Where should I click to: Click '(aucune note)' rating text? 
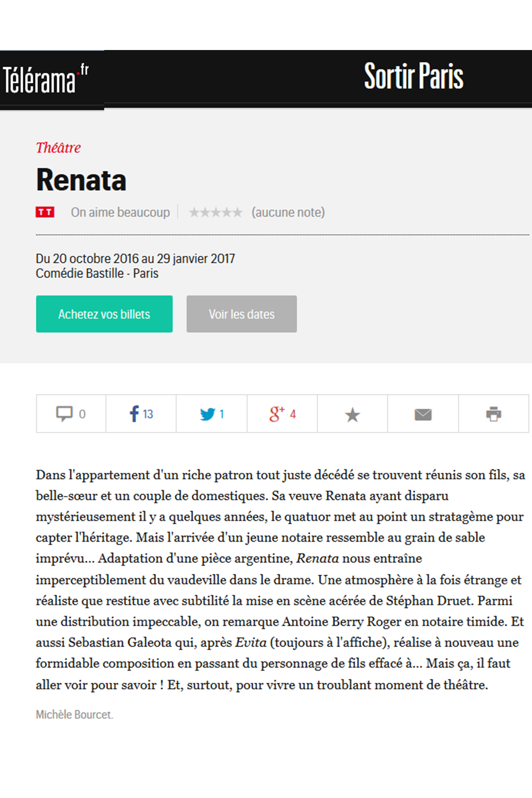pos(288,212)
